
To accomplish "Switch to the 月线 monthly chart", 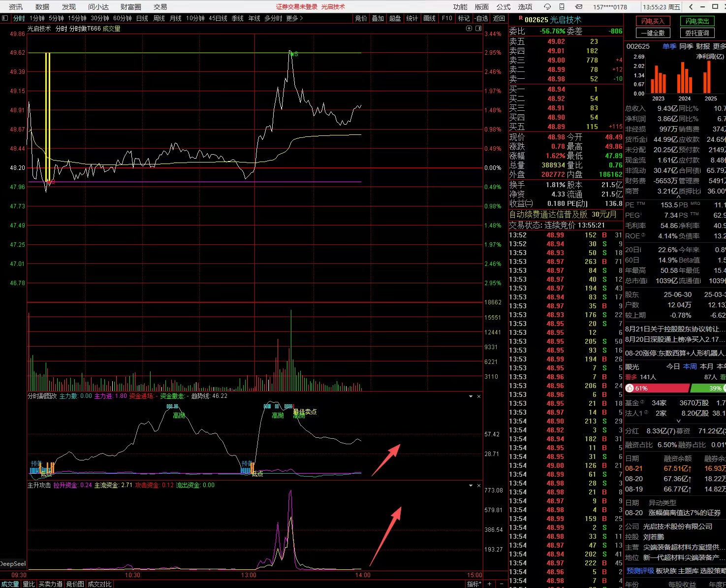I will [176, 18].
